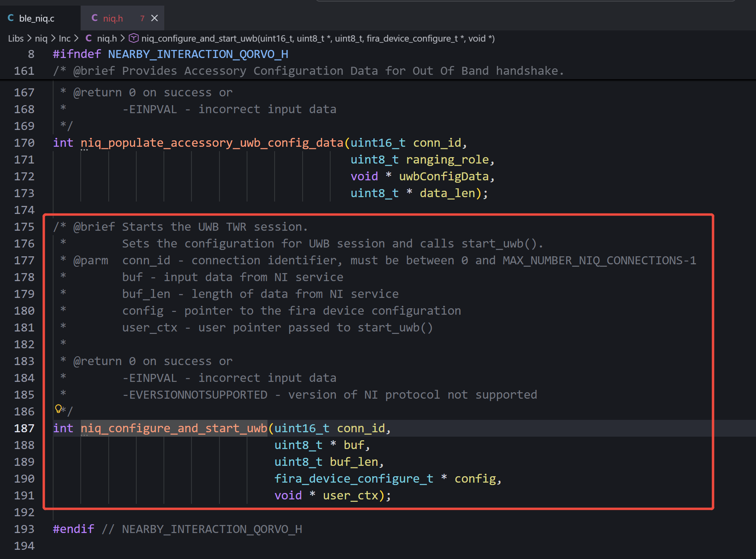Open the Libs breadcrumb folder

click(16, 38)
